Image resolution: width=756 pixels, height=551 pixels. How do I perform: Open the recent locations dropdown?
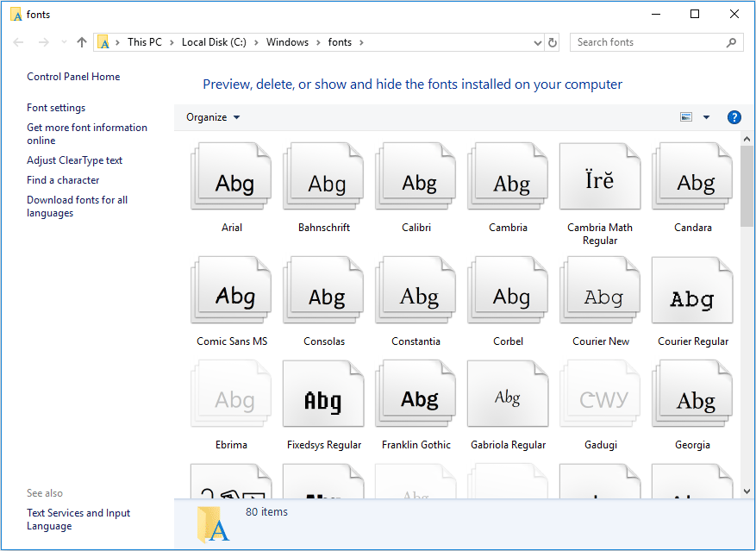(64, 42)
